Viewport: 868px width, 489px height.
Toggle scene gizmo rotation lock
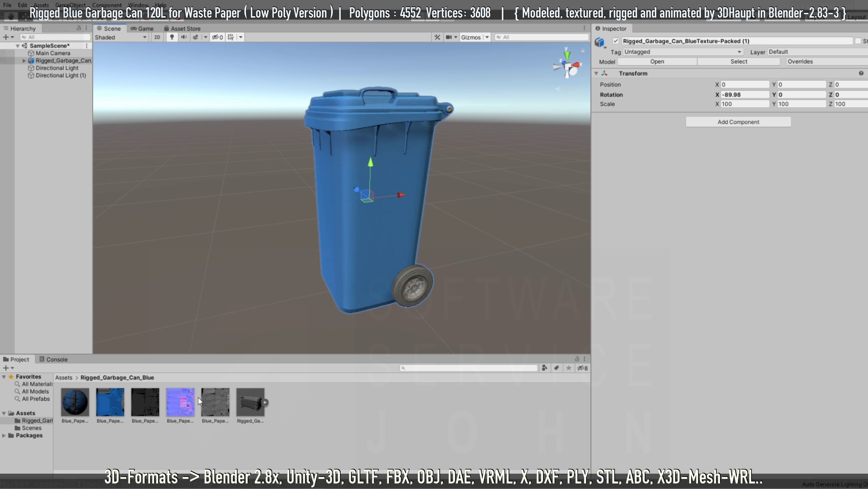582,51
